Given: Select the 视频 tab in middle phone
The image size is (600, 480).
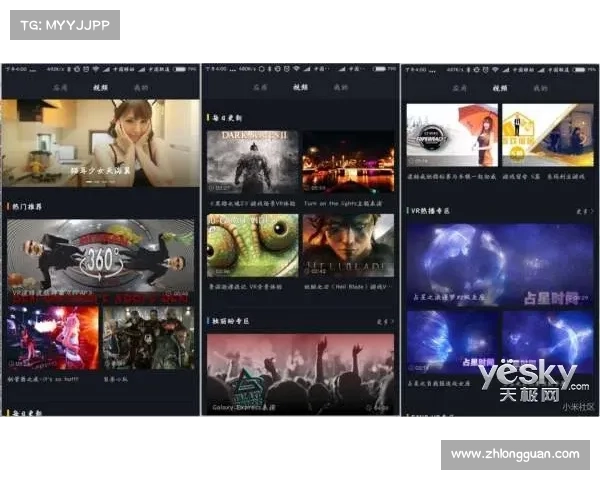Looking at the screenshot, I should click(300, 88).
